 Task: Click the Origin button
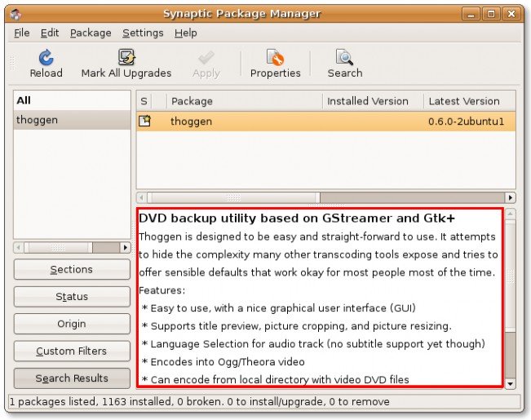[x=72, y=324]
